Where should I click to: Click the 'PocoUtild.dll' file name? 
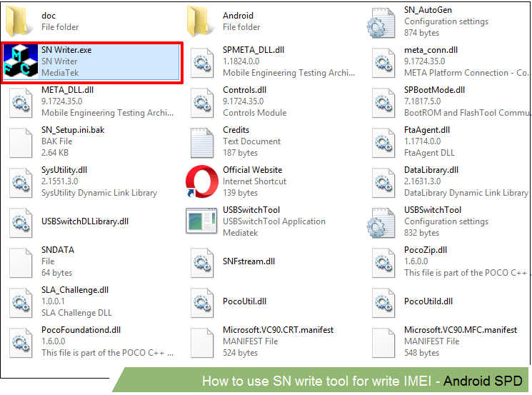pyautogui.click(x=428, y=301)
